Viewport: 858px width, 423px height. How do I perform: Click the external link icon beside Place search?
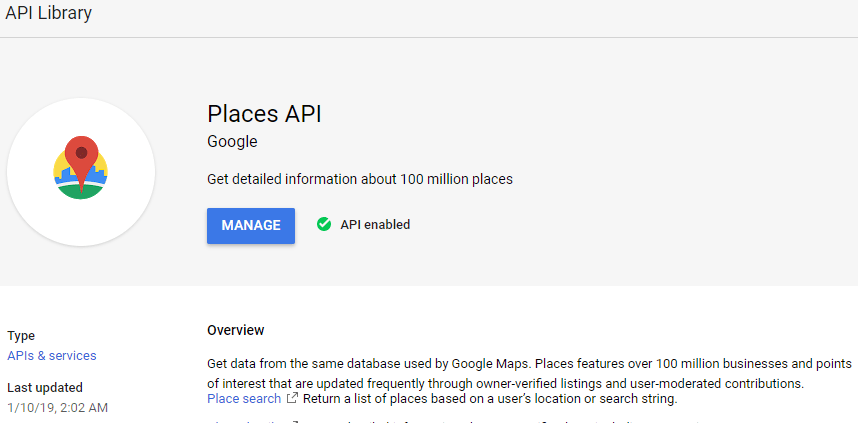[x=292, y=399]
